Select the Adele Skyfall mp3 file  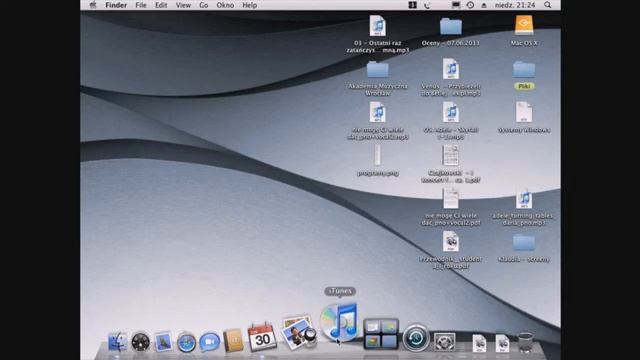click(451, 112)
